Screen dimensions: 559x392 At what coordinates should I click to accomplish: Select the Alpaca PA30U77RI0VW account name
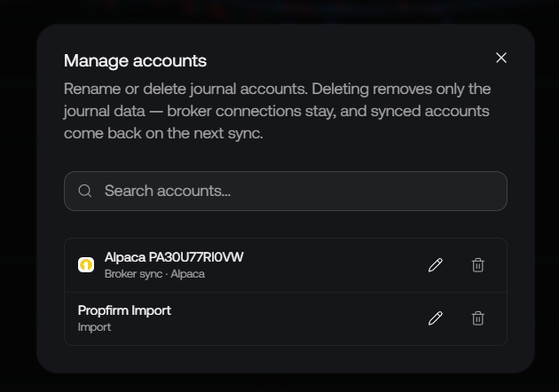pos(174,257)
